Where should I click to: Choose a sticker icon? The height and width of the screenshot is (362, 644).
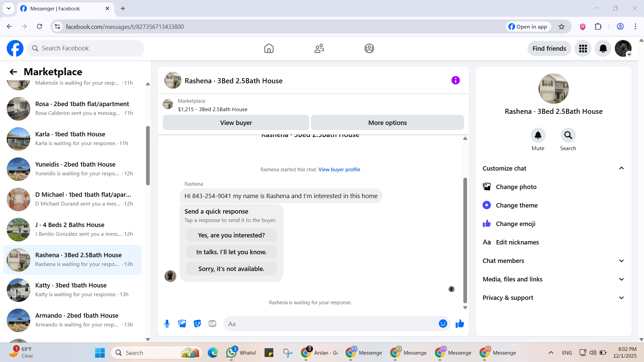pyautogui.click(x=197, y=324)
